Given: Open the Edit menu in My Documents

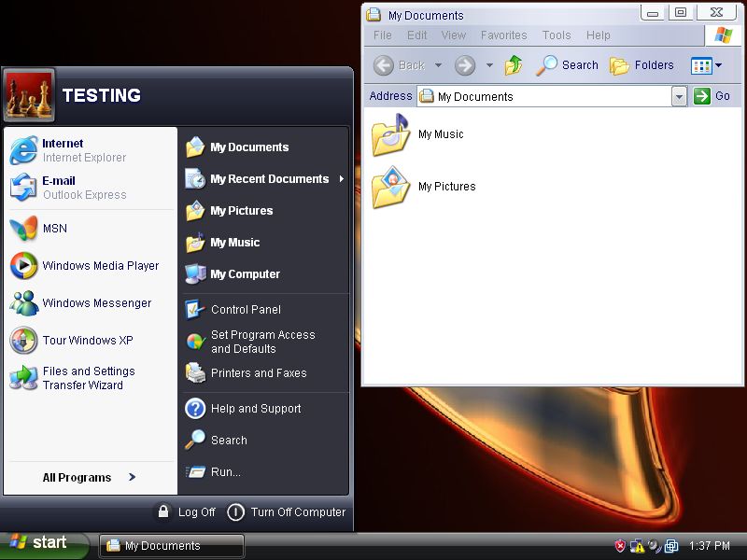Looking at the screenshot, I should pyautogui.click(x=416, y=35).
